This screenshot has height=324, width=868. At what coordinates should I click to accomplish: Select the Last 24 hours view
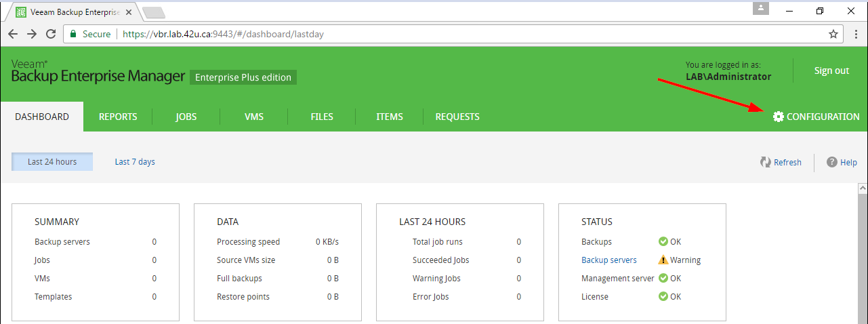pyautogui.click(x=52, y=162)
